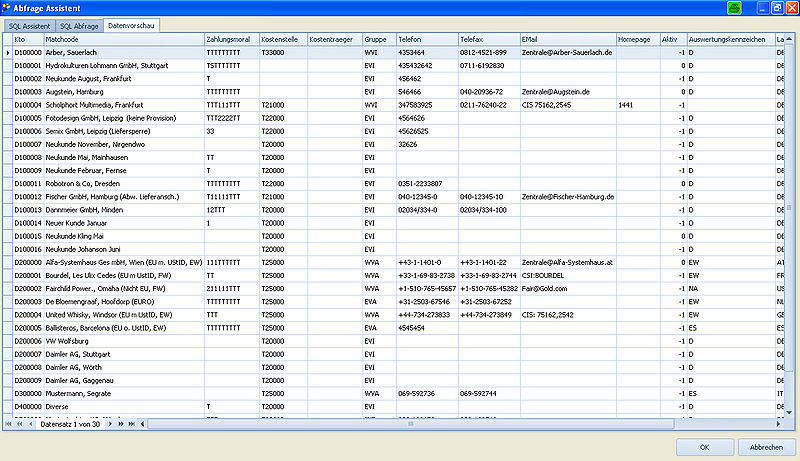Jump back a page of records
The height and width of the screenshot is (461, 800).
pyautogui.click(x=20, y=424)
